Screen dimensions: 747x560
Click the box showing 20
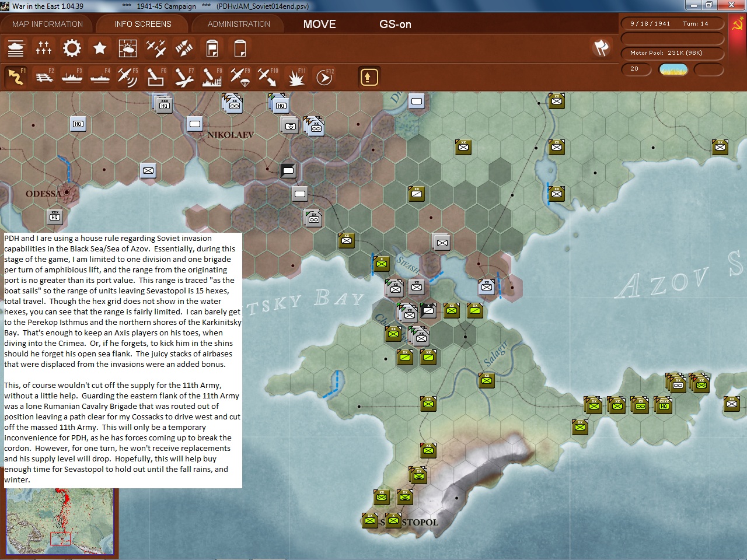(636, 69)
